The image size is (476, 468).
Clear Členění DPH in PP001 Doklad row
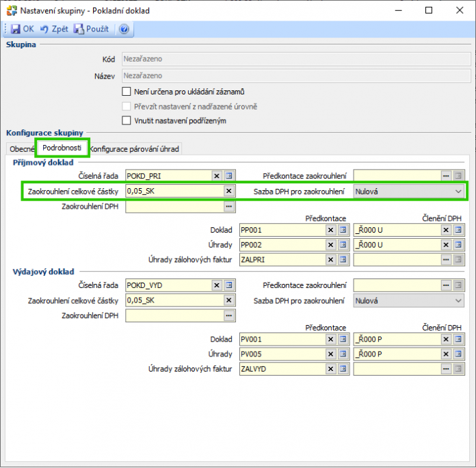click(x=446, y=230)
